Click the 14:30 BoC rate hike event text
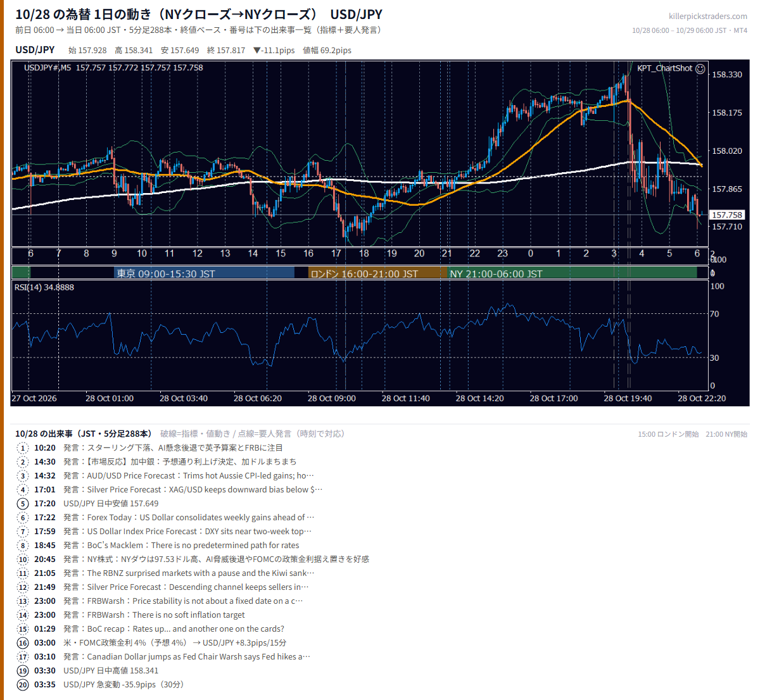This screenshot has height=700, width=760. pos(180,462)
